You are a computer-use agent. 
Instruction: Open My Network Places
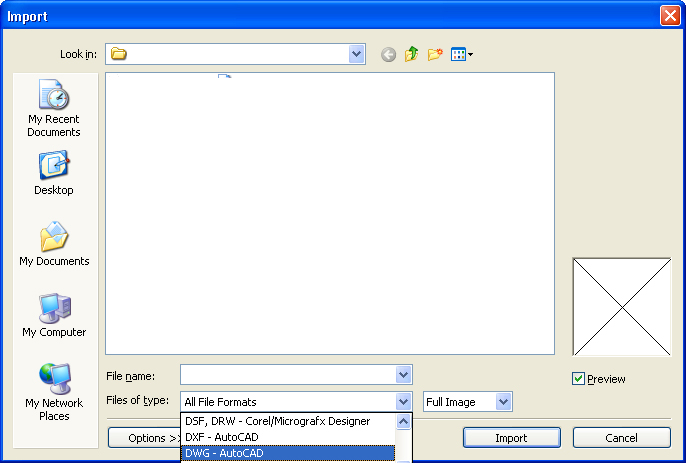(54, 392)
